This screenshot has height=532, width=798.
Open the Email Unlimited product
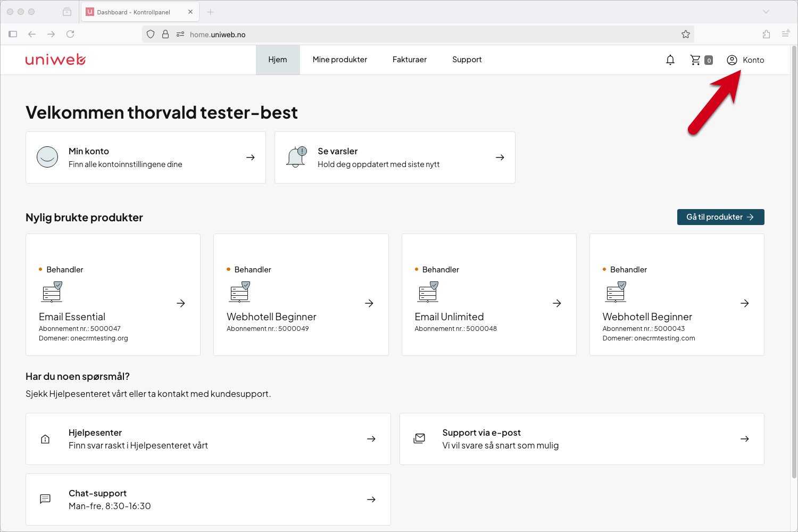[449, 317]
